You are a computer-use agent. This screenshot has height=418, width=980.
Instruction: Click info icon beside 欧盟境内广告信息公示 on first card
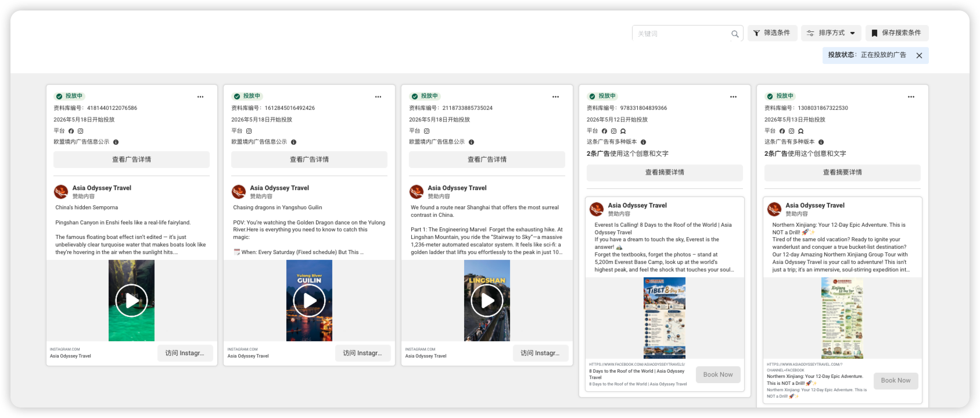pyautogui.click(x=116, y=142)
